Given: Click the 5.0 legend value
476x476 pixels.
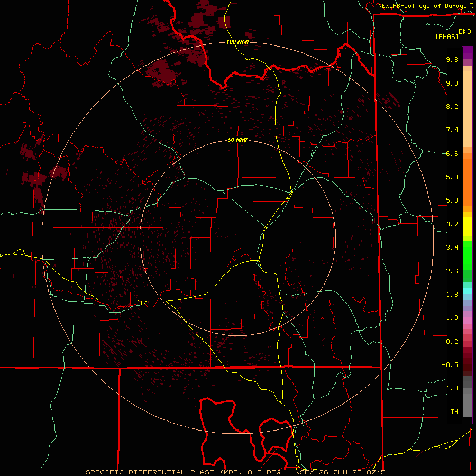Looking at the screenshot, I should click(452, 200).
